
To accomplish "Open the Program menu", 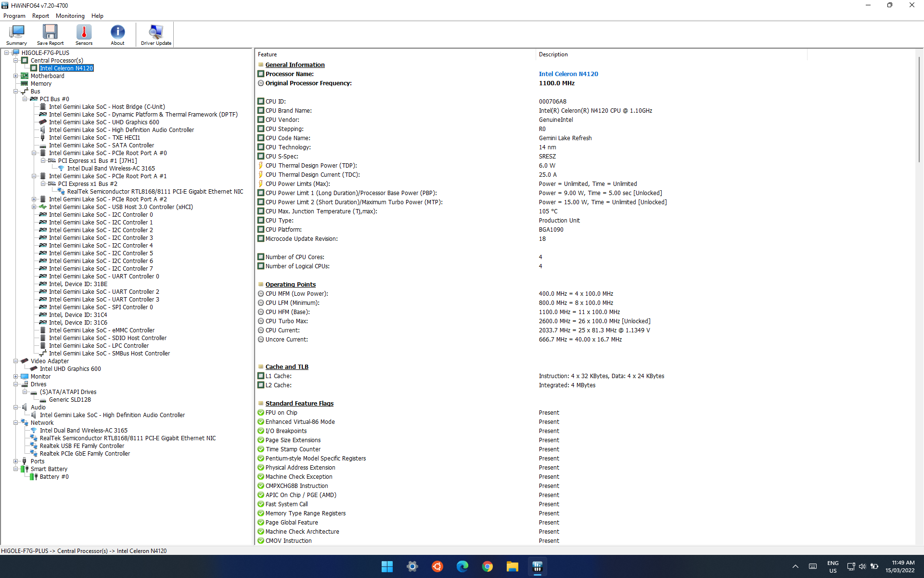I will coord(14,16).
